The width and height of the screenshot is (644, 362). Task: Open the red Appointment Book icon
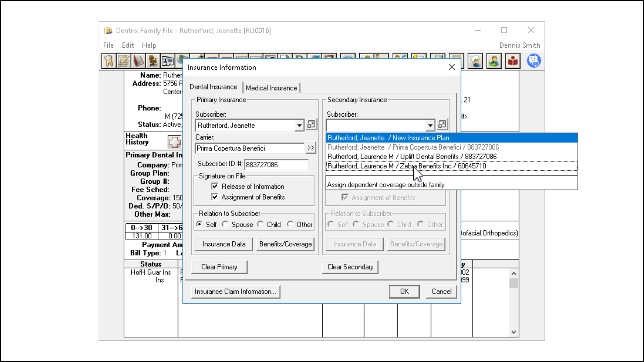point(138,61)
